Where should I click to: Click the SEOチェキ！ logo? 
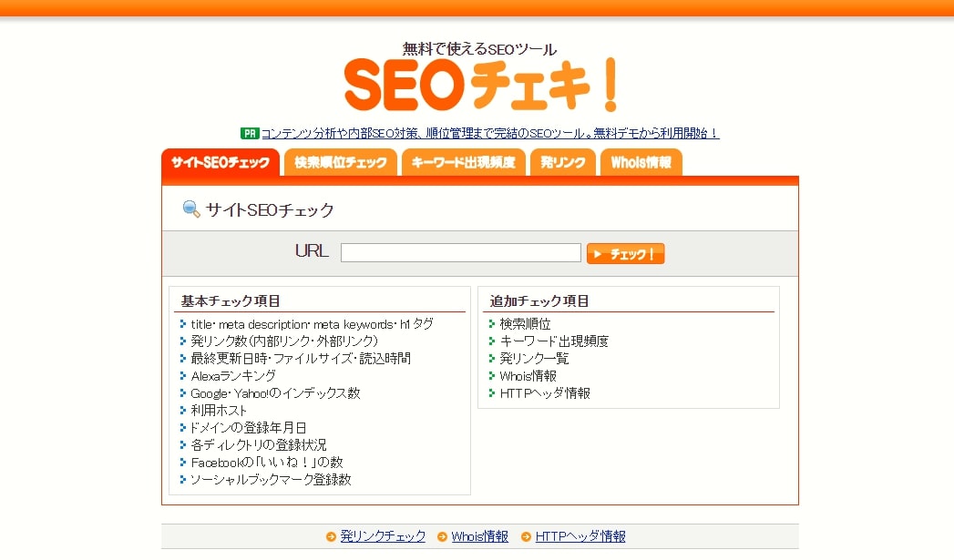tap(481, 85)
